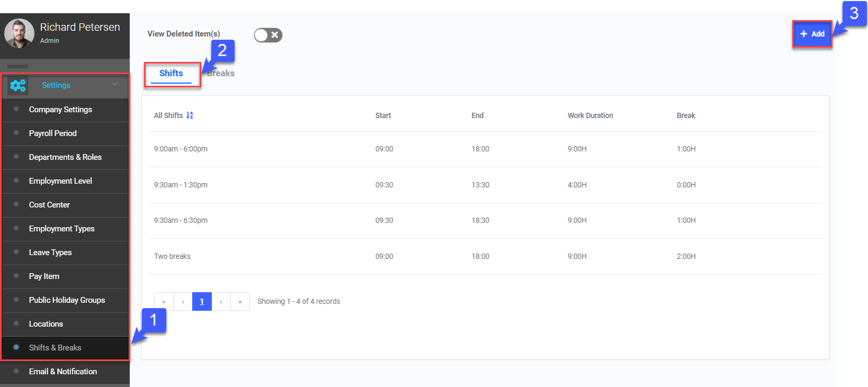
Task: Switch to the Shifts tab
Action: click(x=171, y=74)
